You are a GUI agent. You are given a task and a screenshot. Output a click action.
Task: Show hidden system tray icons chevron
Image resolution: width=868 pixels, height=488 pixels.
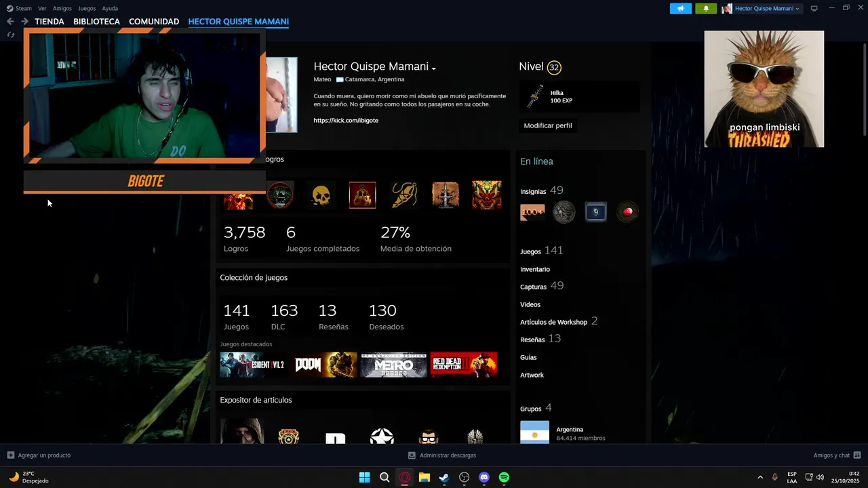tap(759, 477)
